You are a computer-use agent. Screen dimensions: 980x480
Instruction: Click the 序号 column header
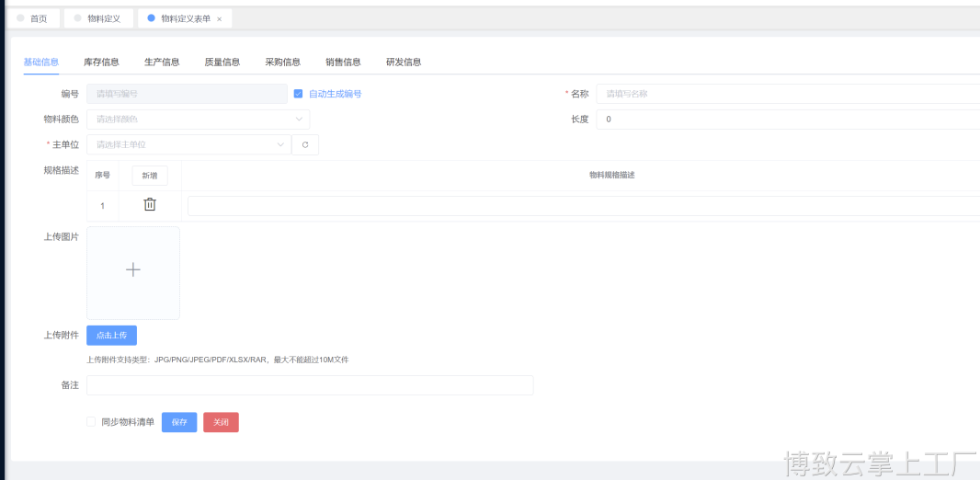pos(102,176)
